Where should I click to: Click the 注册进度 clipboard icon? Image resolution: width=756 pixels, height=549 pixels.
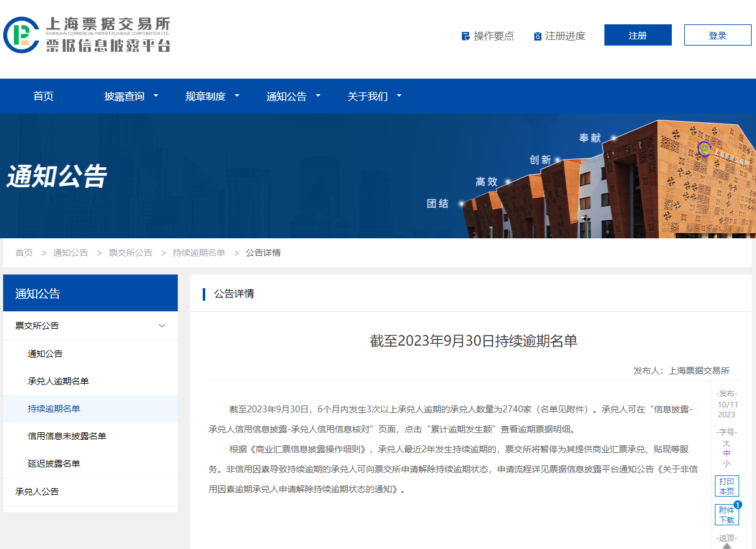537,36
